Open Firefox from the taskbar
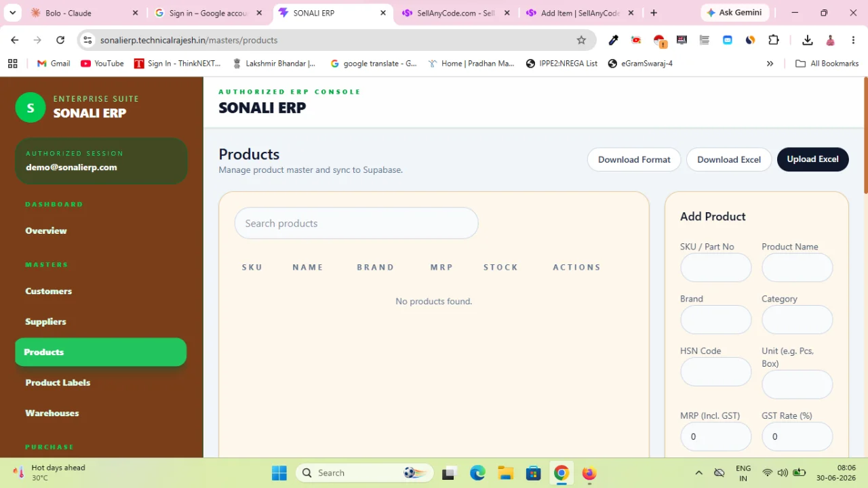 coord(589,473)
